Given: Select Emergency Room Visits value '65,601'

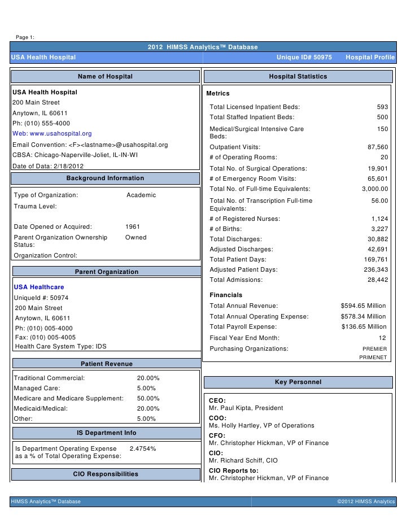Looking at the screenshot, I should (x=378, y=179).
